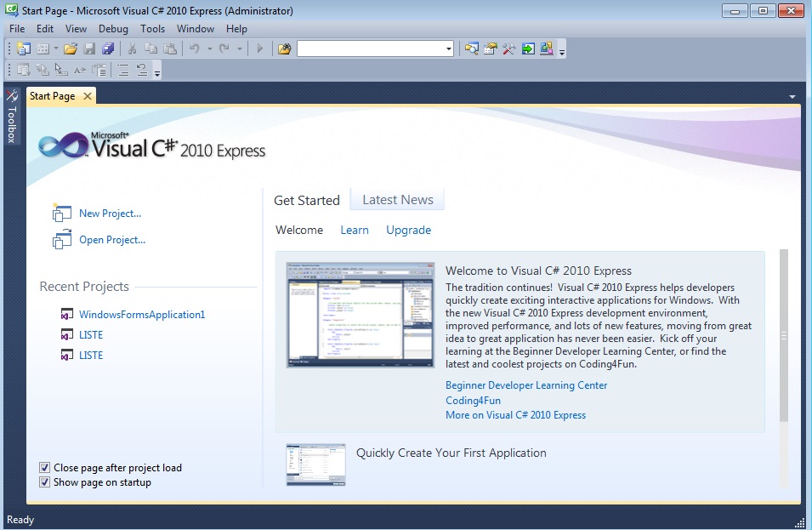Click the Display Parameter Info icon
Image resolution: width=812 pixels, height=530 pixels.
[42, 70]
